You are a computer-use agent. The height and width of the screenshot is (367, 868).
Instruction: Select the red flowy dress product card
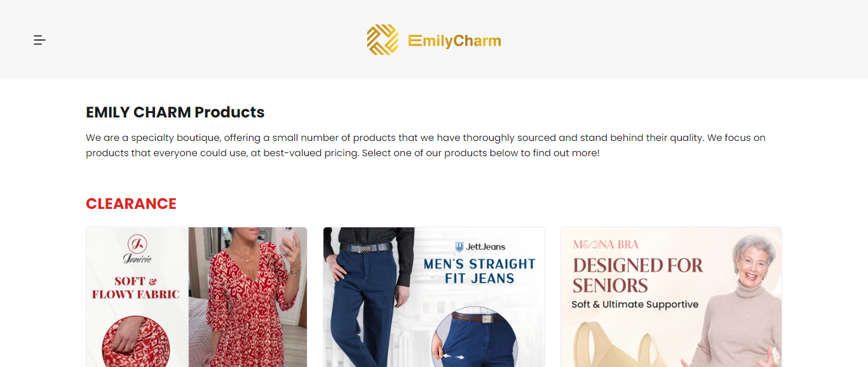[x=196, y=297]
